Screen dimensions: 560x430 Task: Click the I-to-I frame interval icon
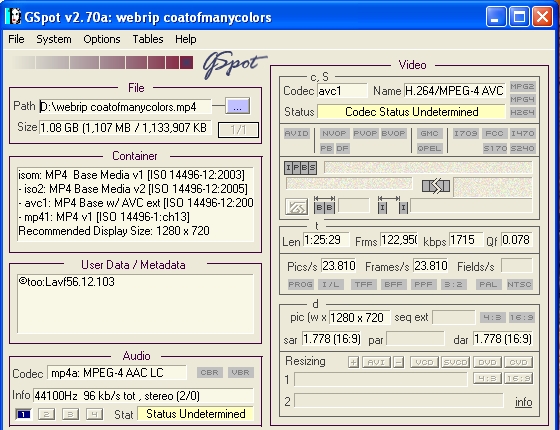(392, 205)
